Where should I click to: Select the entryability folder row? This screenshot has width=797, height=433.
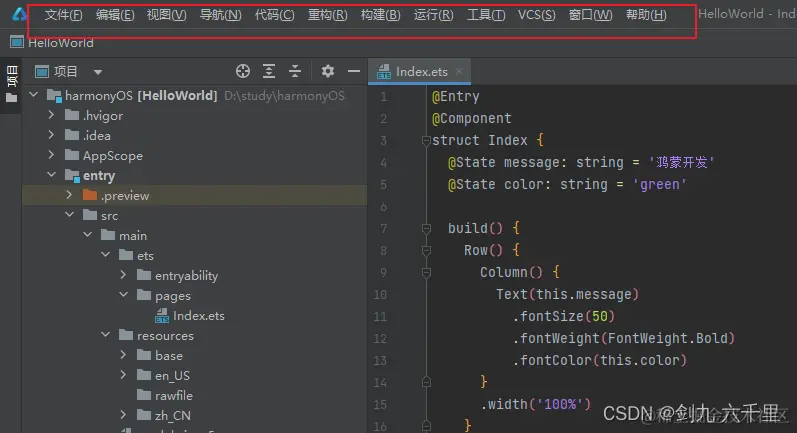click(x=195, y=275)
